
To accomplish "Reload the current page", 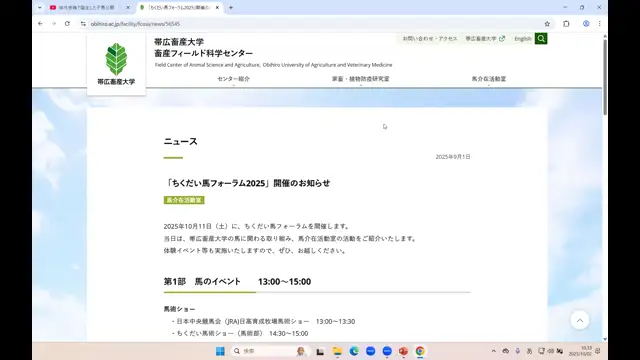I will (67, 24).
